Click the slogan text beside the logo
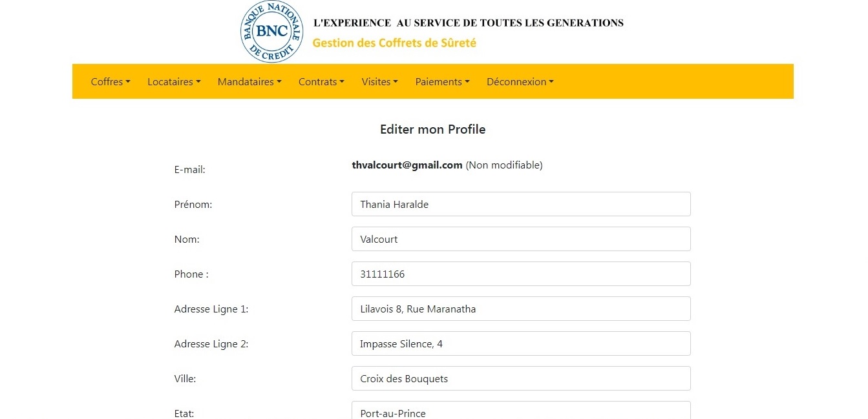This screenshot has width=868, height=419. point(468,23)
